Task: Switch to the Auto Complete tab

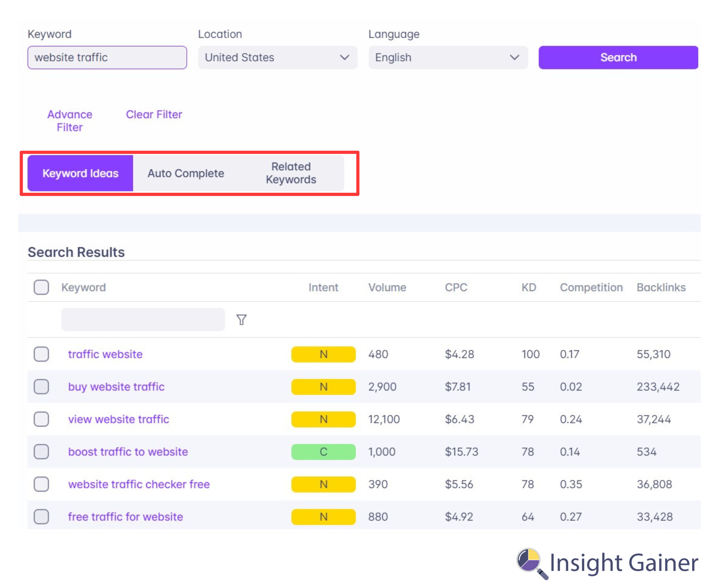Action: pos(186,173)
